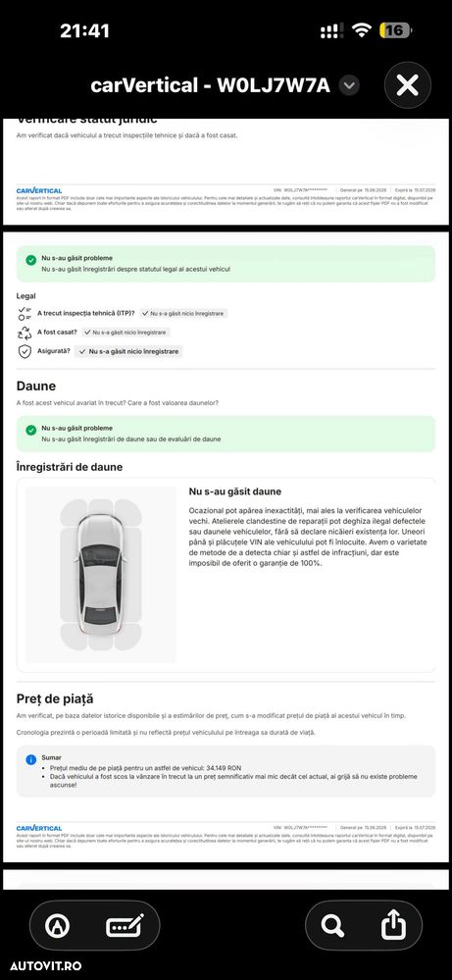The height and width of the screenshot is (980, 452).
Task: Select the 'A fost casat' status tag
Action: tap(126, 333)
